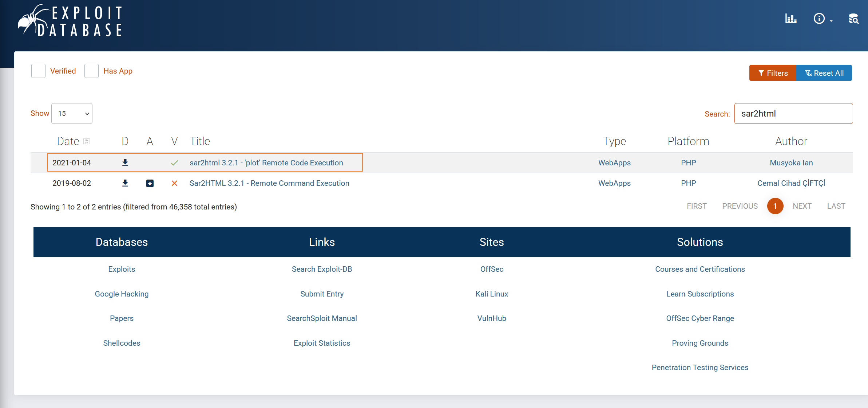Viewport: 868px width, 408px height.
Task: Open the exploit statistics chart icon
Action: pos(790,19)
